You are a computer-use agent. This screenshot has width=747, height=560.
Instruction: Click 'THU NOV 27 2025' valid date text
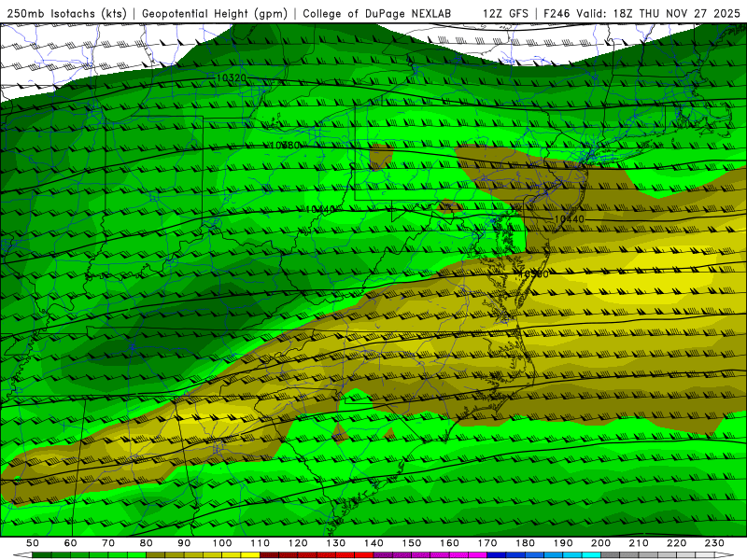pos(689,13)
